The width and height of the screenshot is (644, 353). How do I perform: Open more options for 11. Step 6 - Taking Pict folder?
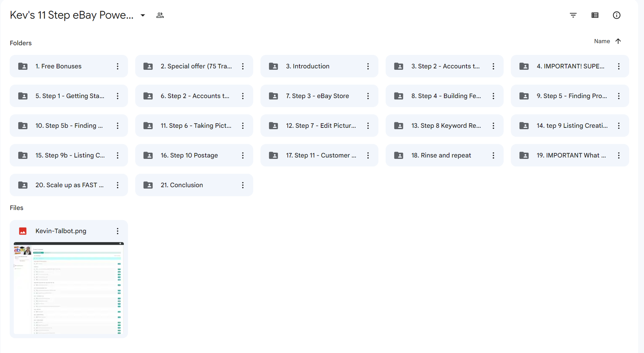[243, 126]
